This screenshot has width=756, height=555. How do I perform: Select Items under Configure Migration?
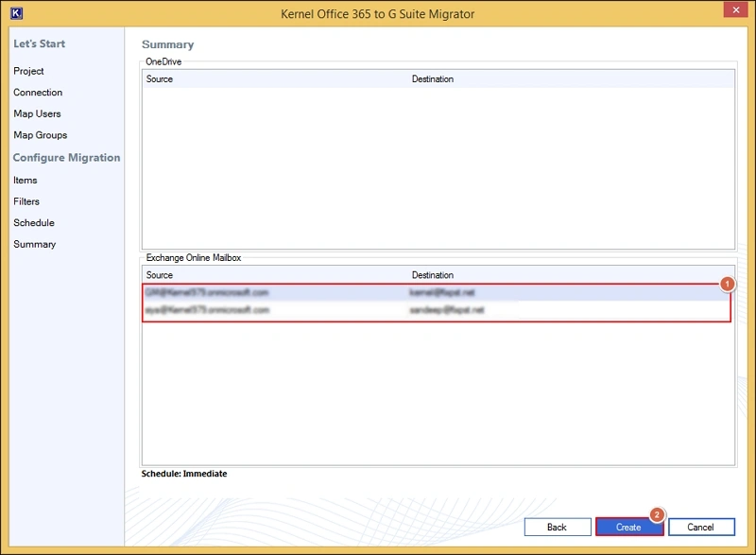click(x=26, y=180)
